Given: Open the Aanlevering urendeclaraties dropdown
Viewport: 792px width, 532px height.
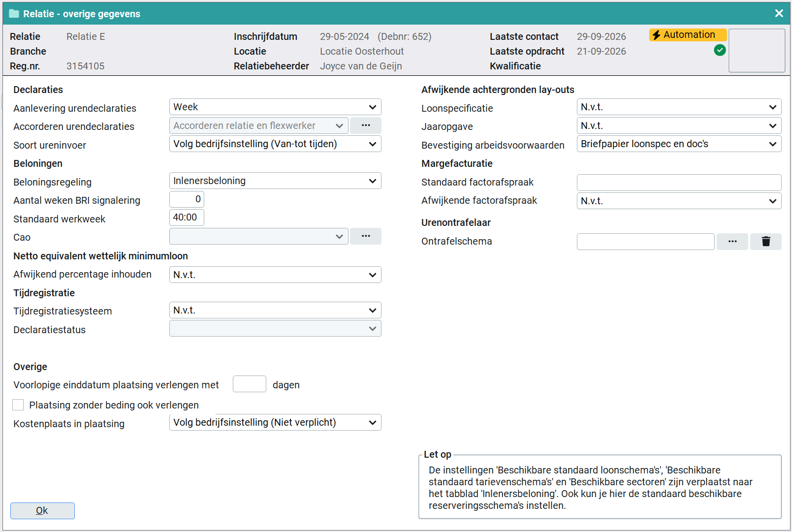Looking at the screenshot, I should pos(275,107).
